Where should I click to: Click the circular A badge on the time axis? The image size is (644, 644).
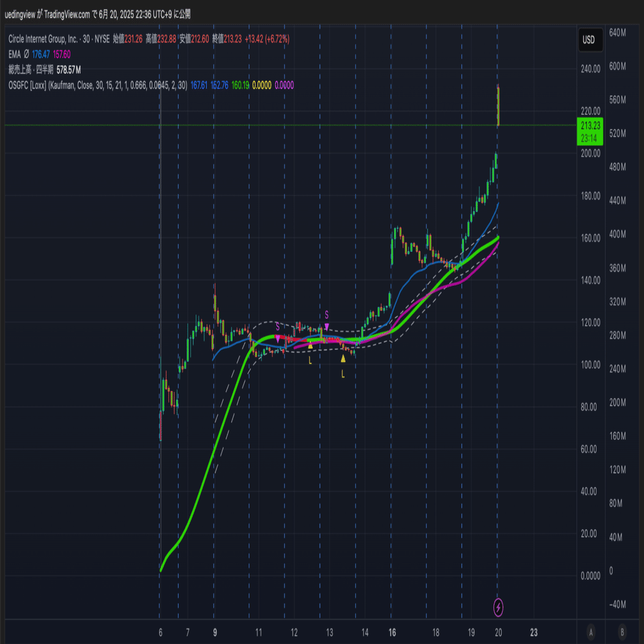point(591,632)
